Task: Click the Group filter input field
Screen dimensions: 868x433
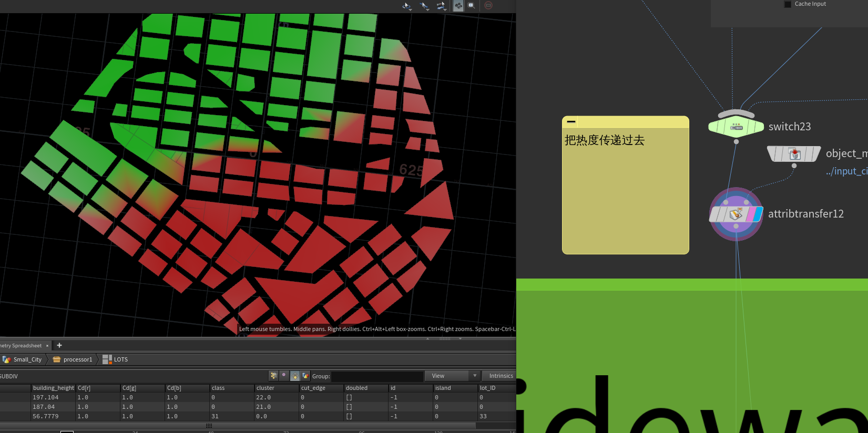Action: (377, 376)
